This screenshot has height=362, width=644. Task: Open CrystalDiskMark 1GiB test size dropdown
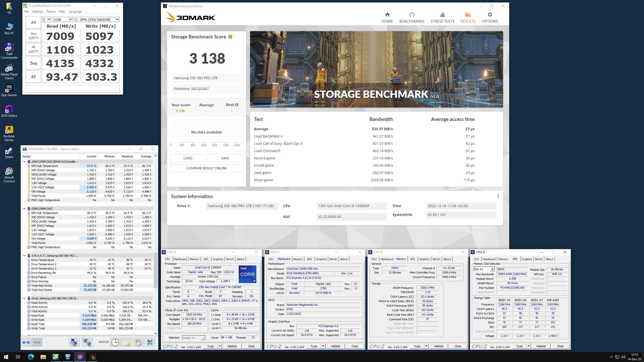pos(63,19)
